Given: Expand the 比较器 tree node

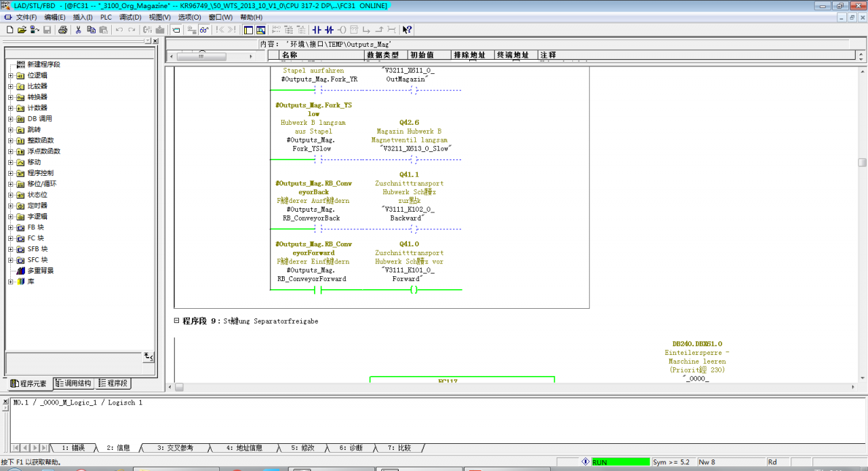Looking at the screenshot, I should pyautogui.click(x=11, y=86).
